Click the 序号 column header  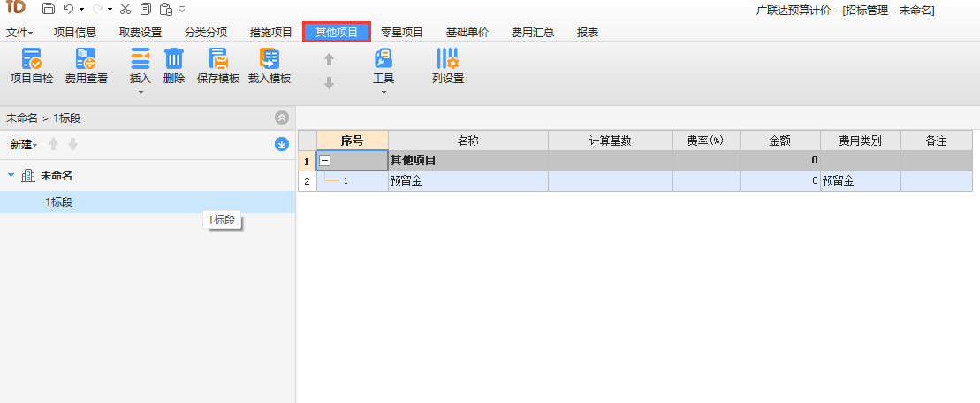click(x=353, y=141)
